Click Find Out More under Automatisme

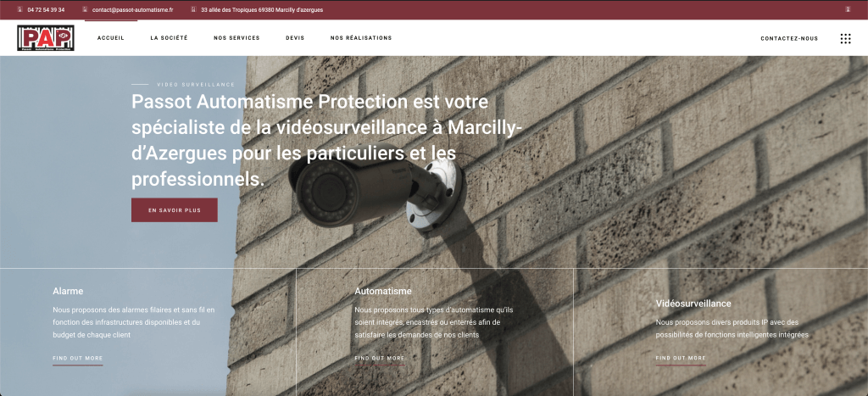[380, 359]
